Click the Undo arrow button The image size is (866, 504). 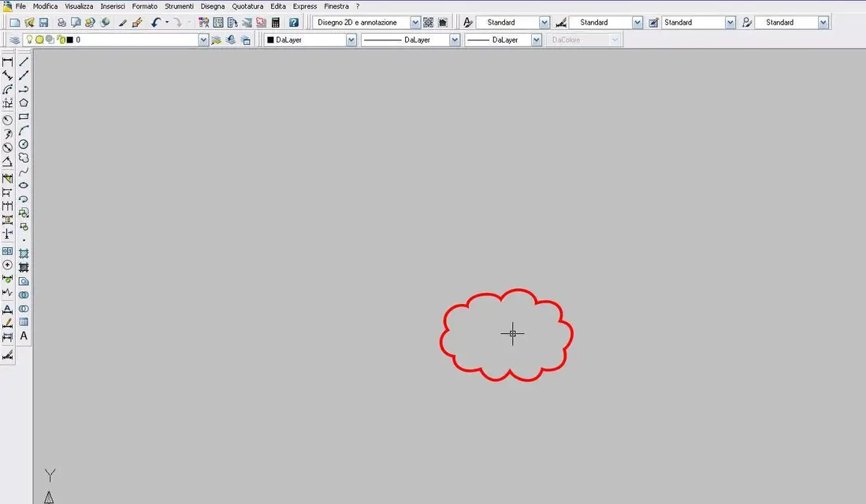coord(156,23)
